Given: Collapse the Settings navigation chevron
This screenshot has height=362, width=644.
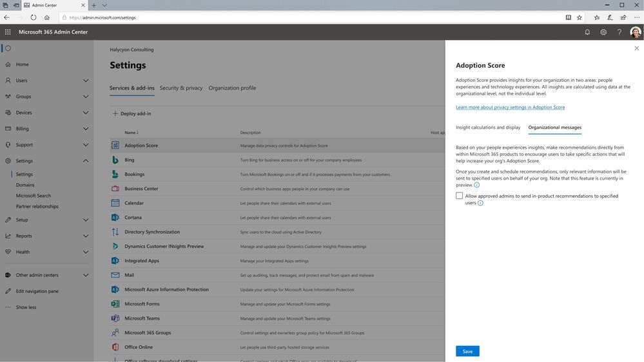Looking at the screenshot, I should click(x=86, y=161).
